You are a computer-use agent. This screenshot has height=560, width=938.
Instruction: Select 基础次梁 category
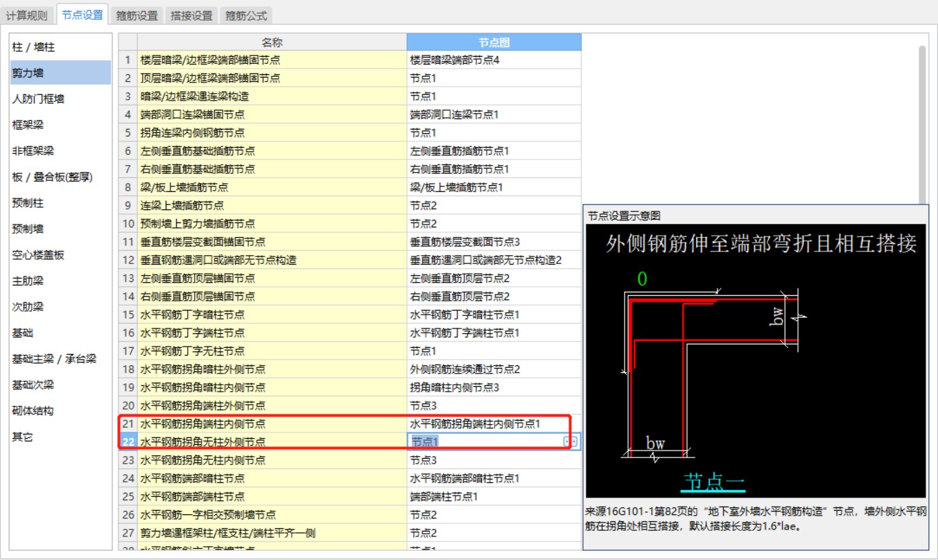click(x=60, y=385)
